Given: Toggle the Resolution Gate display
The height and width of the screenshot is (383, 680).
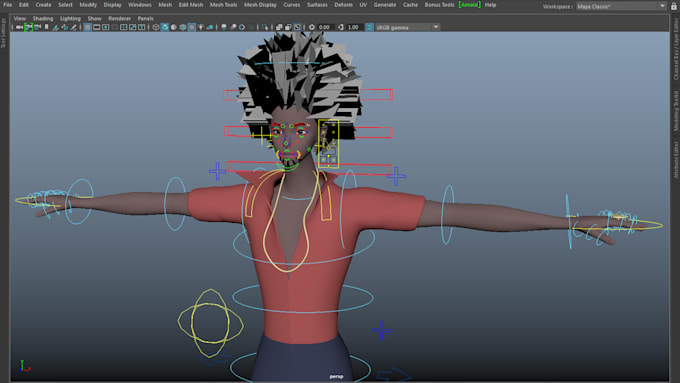Looking at the screenshot, I should [105, 27].
